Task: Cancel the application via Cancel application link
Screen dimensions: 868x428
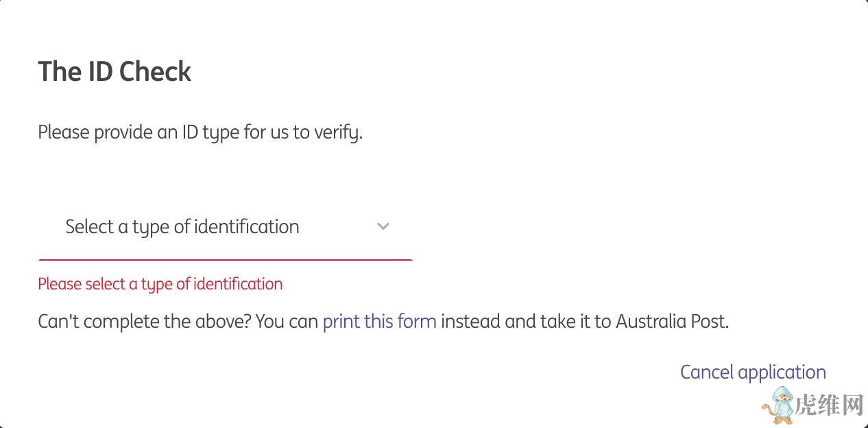Action: click(753, 372)
